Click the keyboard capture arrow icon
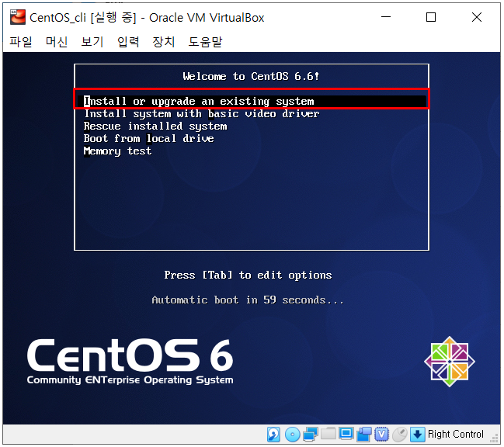Viewport: 504px width, 447px height. pyautogui.click(x=417, y=435)
